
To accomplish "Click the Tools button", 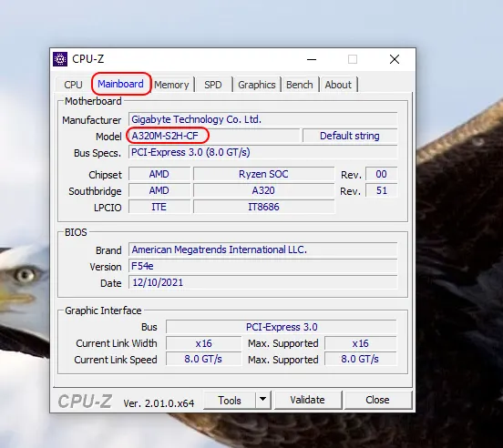I will click(x=230, y=400).
